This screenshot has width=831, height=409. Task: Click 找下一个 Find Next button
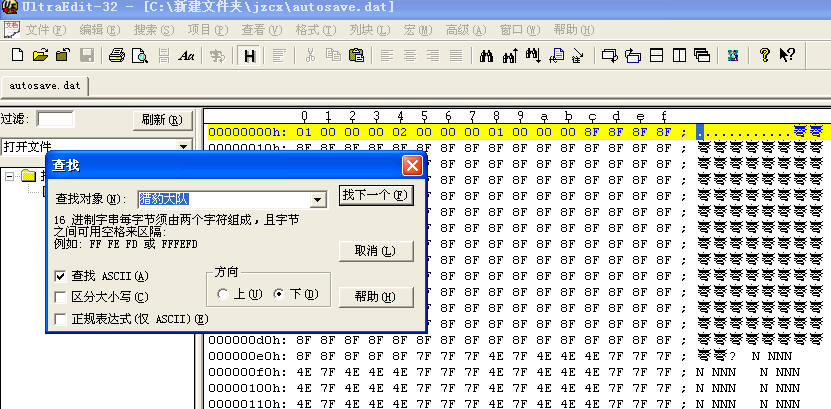tap(376, 195)
